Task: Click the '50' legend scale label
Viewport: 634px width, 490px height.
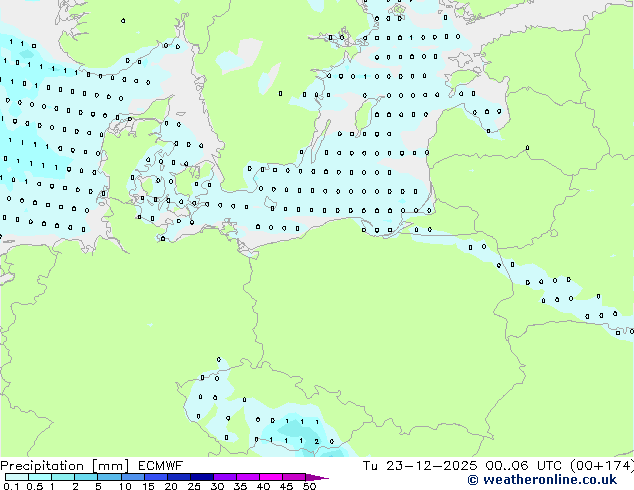Action: 309,486
